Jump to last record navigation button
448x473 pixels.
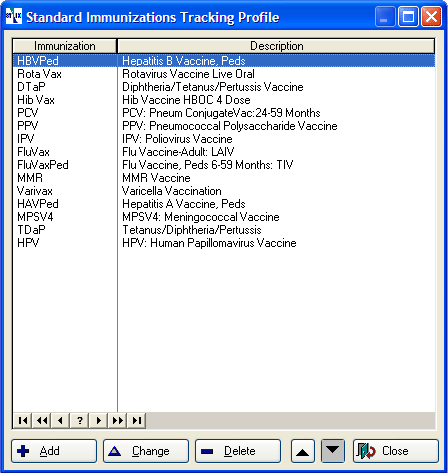point(136,420)
